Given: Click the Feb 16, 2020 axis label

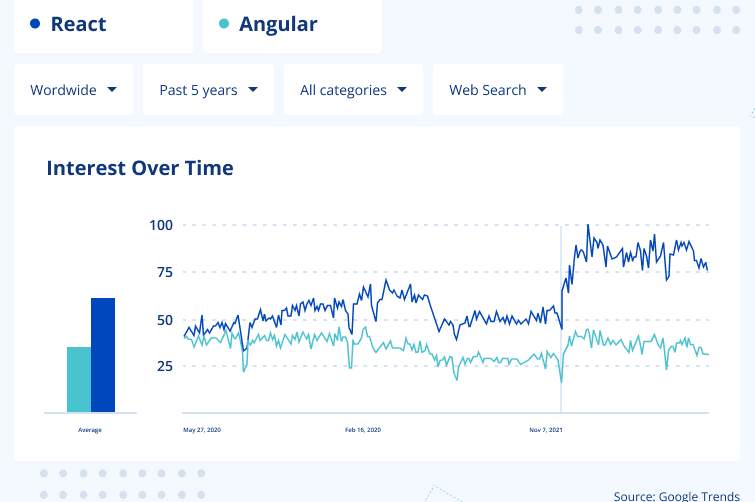Looking at the screenshot, I should 363,430.
